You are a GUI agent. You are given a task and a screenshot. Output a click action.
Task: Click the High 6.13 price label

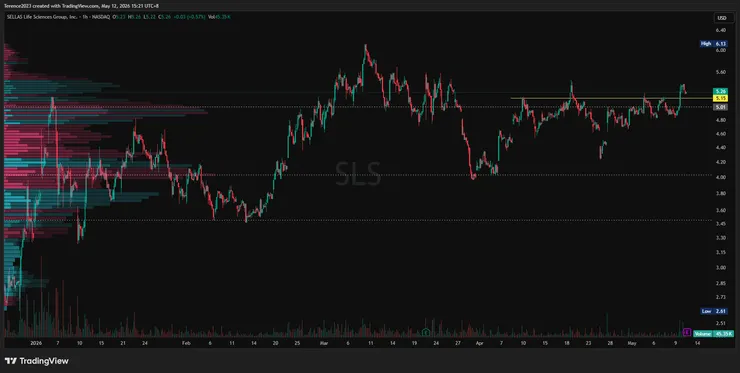coord(714,43)
